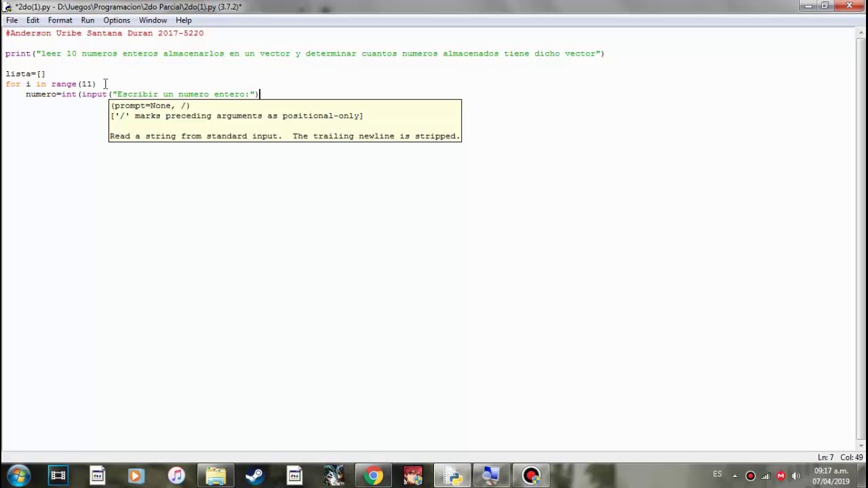The image size is (868, 488).
Task: Switch to the Python IDLE taskbar icon
Action: coord(452,476)
